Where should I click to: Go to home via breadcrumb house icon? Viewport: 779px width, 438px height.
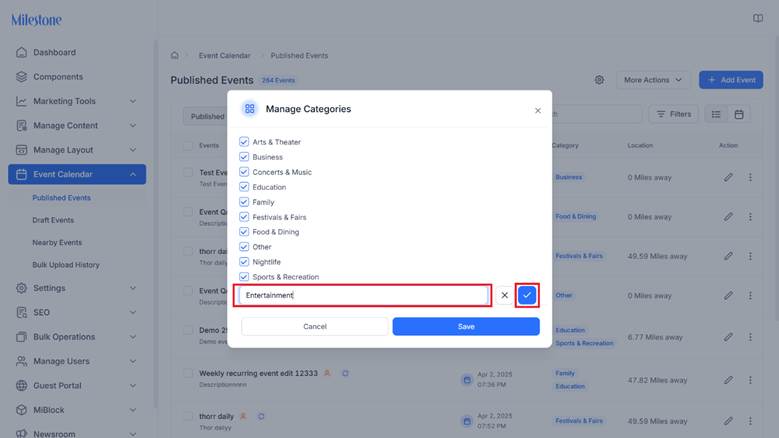click(175, 56)
